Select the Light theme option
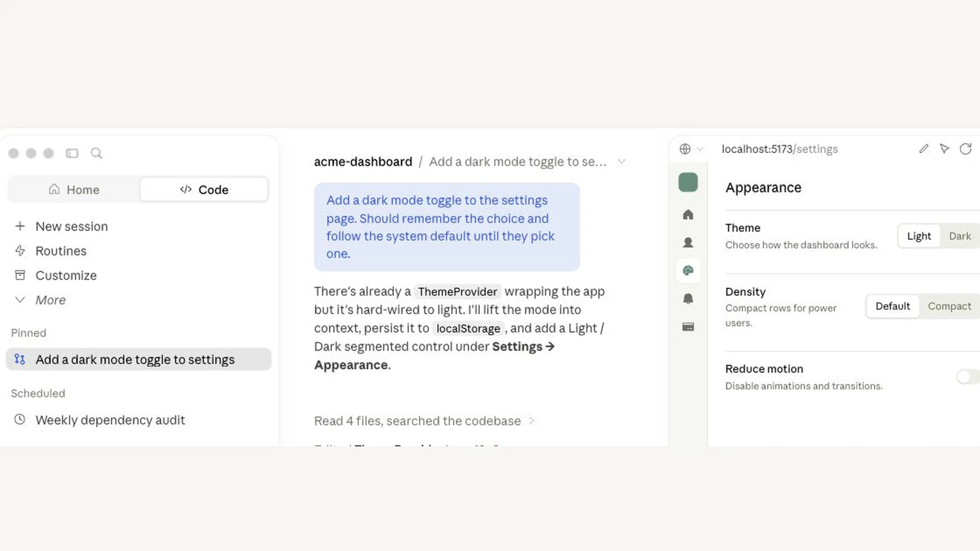 click(919, 236)
